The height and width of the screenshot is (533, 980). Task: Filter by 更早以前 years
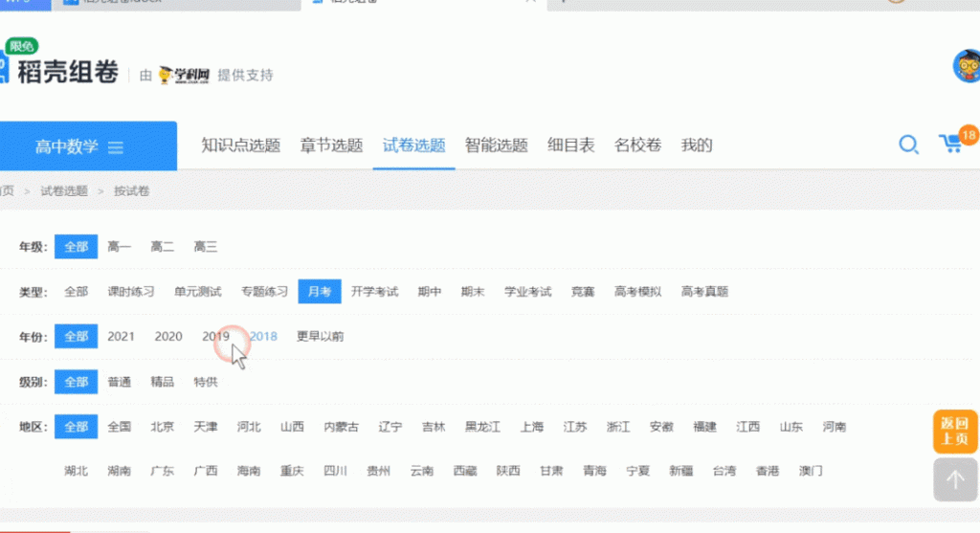[320, 336]
